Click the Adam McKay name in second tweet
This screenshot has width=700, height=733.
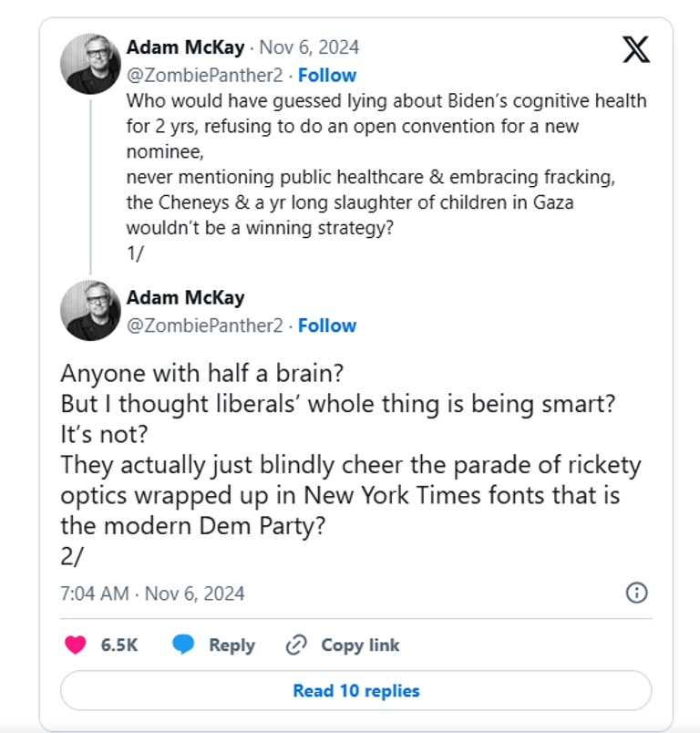[x=185, y=297]
